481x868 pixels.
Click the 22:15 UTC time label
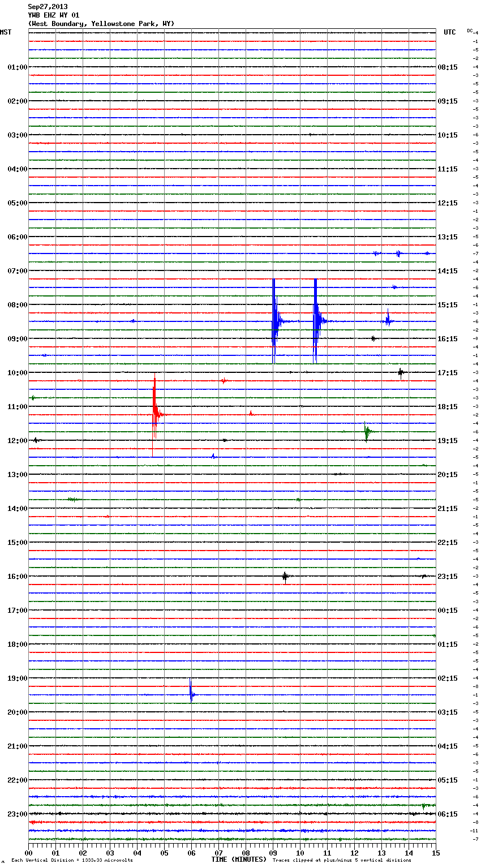(448, 543)
